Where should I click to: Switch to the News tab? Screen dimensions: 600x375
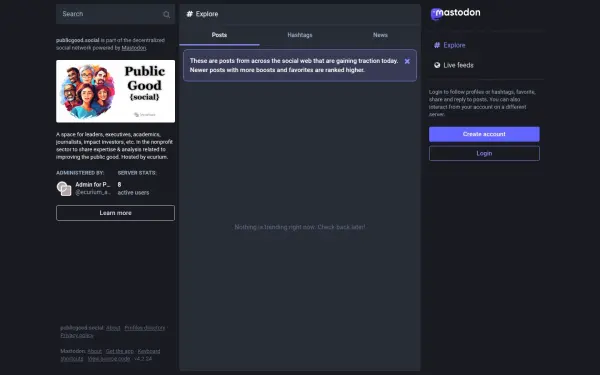click(x=380, y=35)
